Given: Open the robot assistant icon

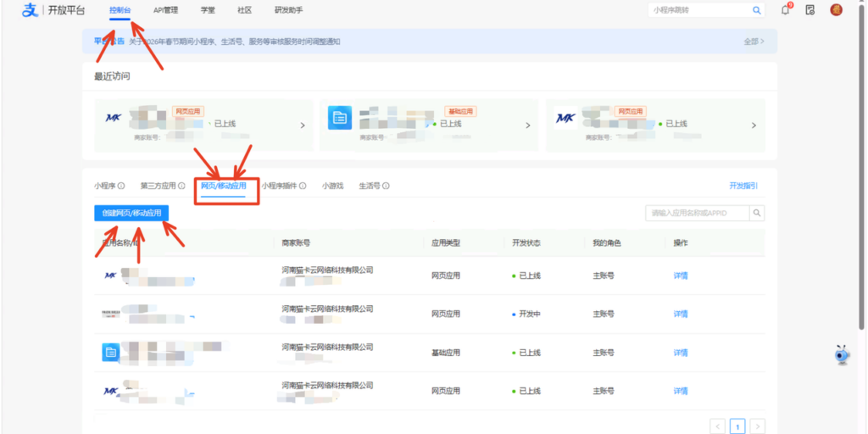Looking at the screenshot, I should point(842,355).
